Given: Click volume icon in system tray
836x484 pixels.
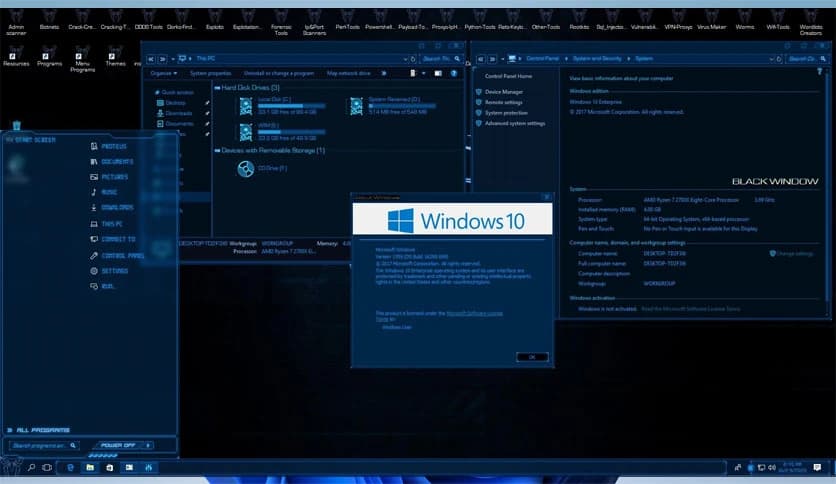Looking at the screenshot, I should (771, 467).
